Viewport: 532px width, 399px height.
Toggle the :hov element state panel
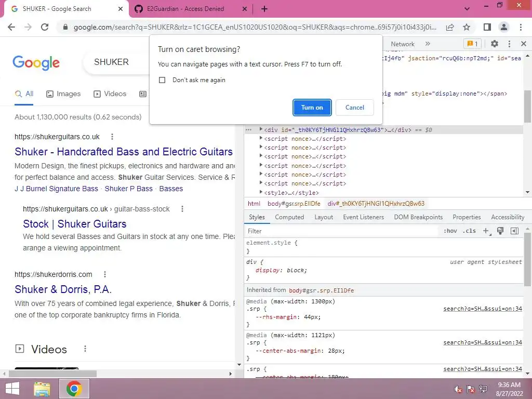pyautogui.click(x=450, y=231)
